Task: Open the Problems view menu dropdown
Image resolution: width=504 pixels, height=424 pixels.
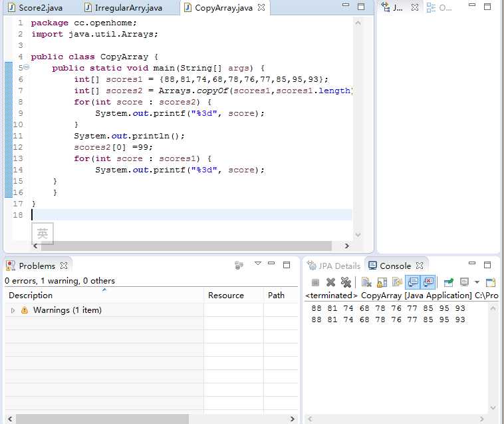Action: click(x=258, y=264)
